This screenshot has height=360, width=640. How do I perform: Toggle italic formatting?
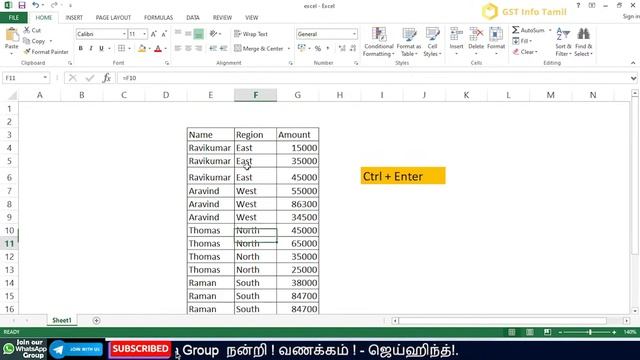tap(91, 49)
